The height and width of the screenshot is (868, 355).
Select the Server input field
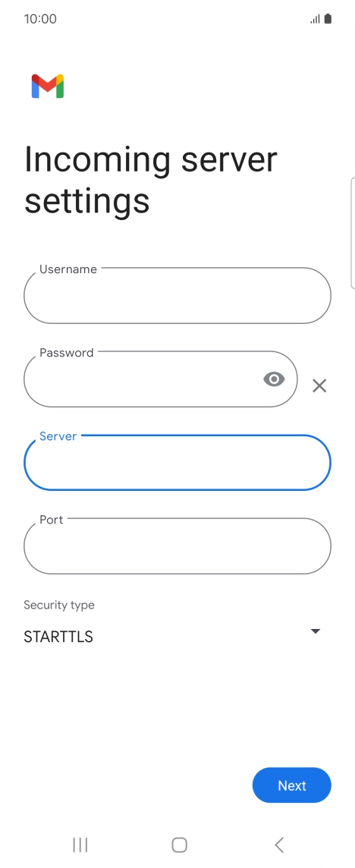point(177,463)
